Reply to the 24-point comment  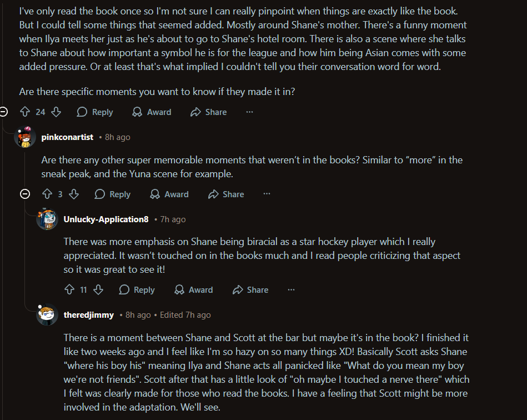click(x=95, y=112)
